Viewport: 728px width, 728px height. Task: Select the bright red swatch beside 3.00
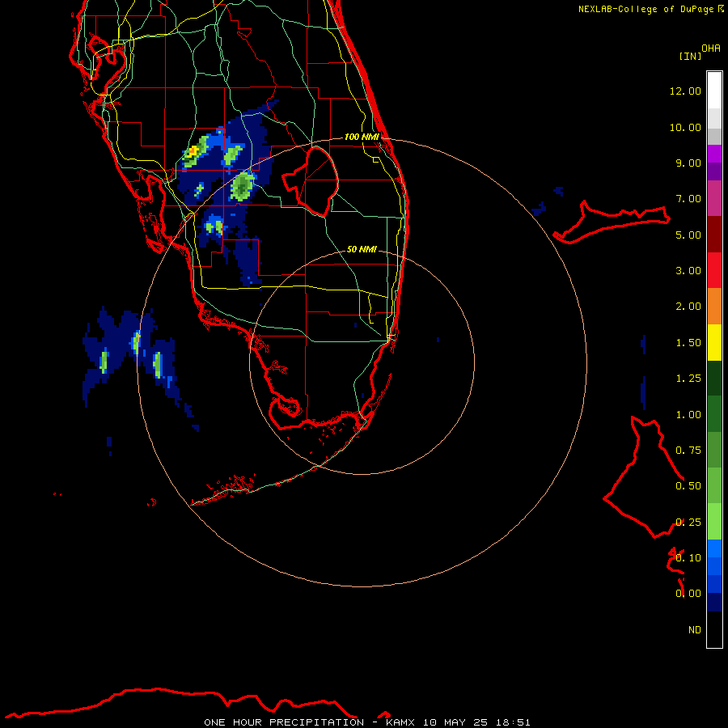(x=714, y=270)
